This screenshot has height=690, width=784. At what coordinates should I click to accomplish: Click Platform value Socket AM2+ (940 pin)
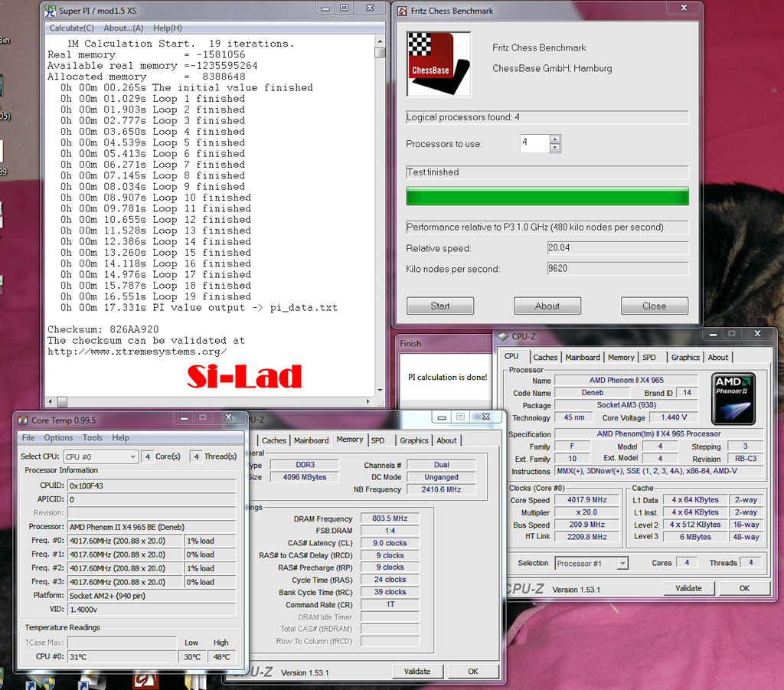152,596
